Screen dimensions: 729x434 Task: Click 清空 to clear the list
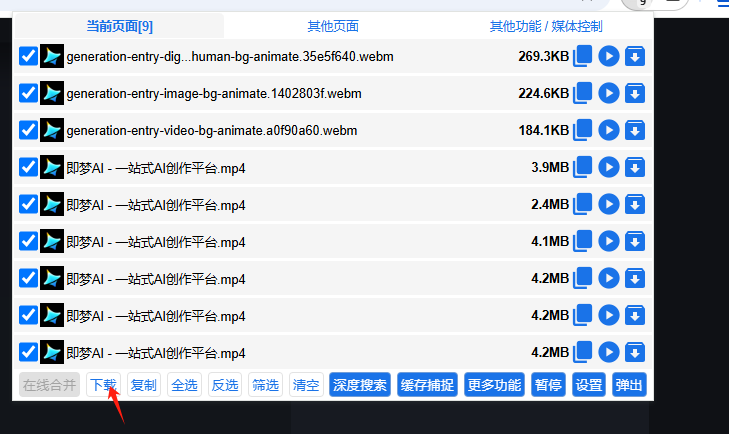click(x=306, y=385)
